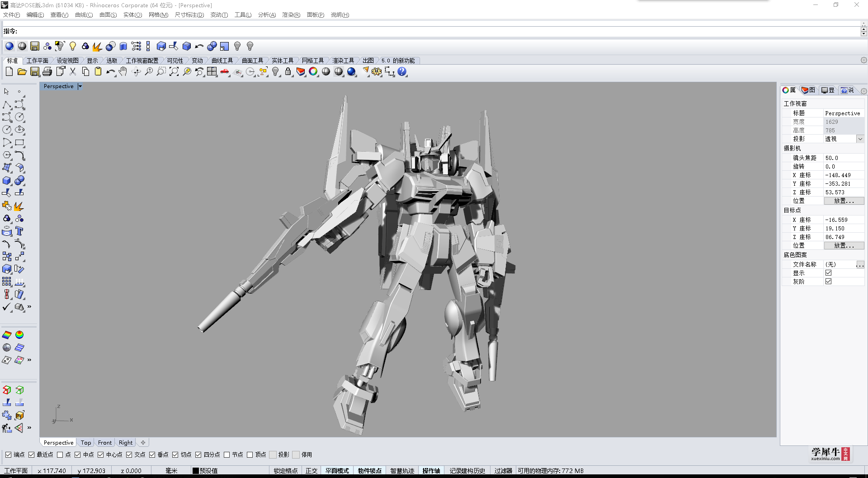The width and height of the screenshot is (868, 478).
Task: Browse wallpaper file with the ... button
Action: [x=860, y=265]
